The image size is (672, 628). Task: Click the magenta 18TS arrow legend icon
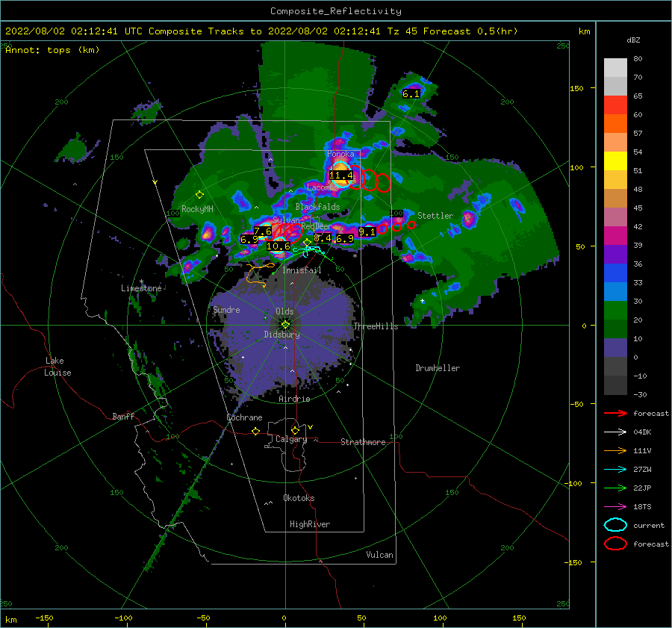[x=615, y=507]
